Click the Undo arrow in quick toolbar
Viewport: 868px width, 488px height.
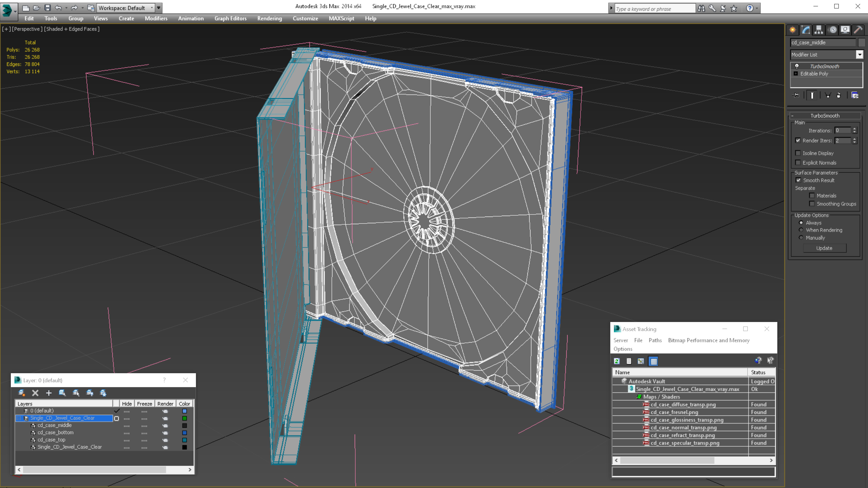pos(58,8)
